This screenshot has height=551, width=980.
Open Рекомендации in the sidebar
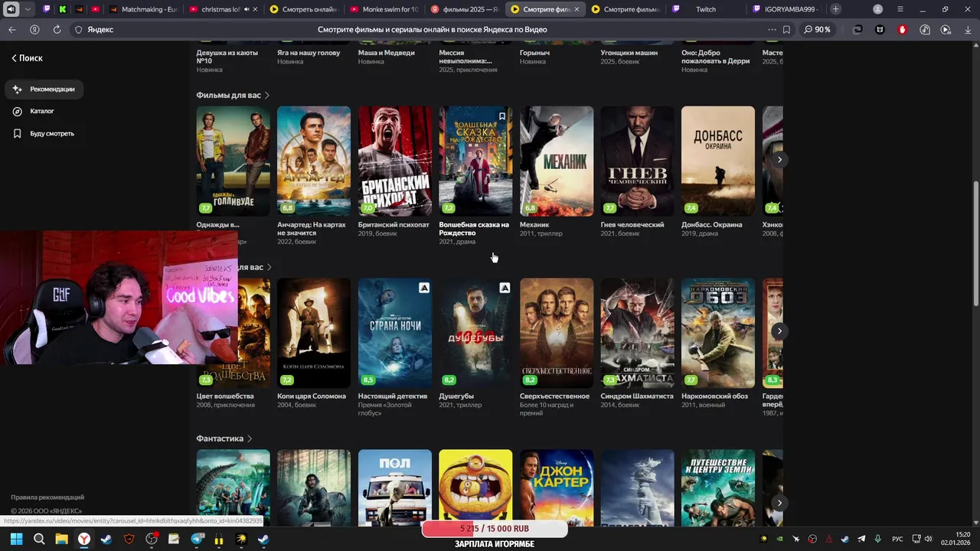click(44, 90)
